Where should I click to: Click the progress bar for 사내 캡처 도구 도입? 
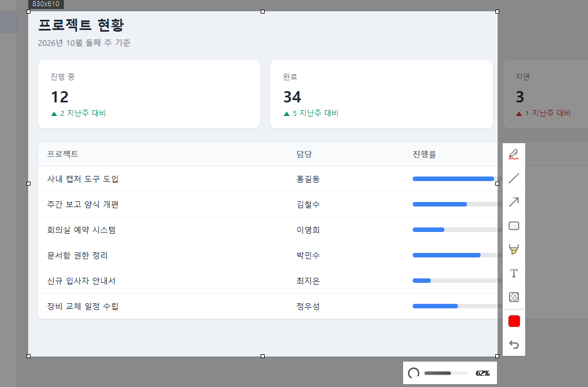[x=457, y=179]
